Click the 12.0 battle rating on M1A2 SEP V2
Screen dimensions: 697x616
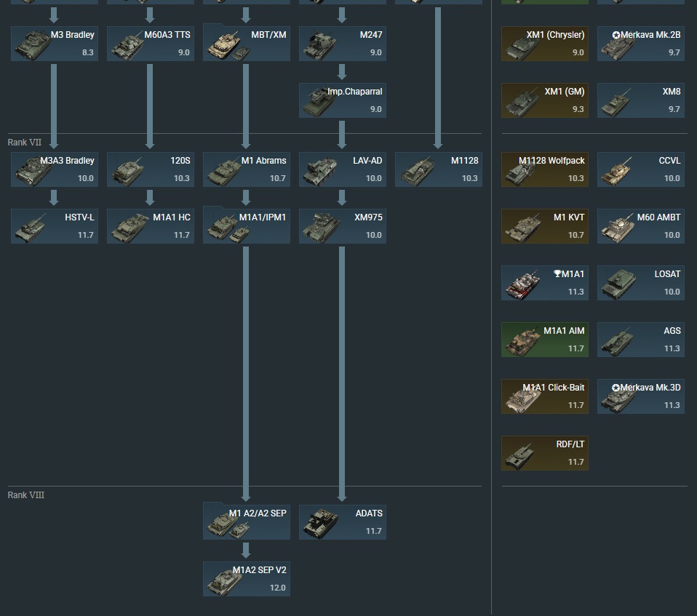(x=277, y=588)
